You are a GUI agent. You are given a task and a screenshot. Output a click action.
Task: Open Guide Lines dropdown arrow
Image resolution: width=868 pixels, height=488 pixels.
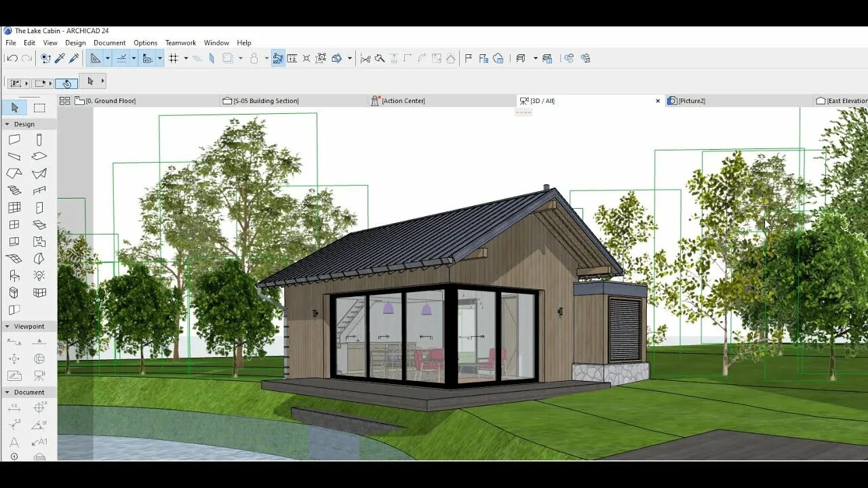coord(107,58)
